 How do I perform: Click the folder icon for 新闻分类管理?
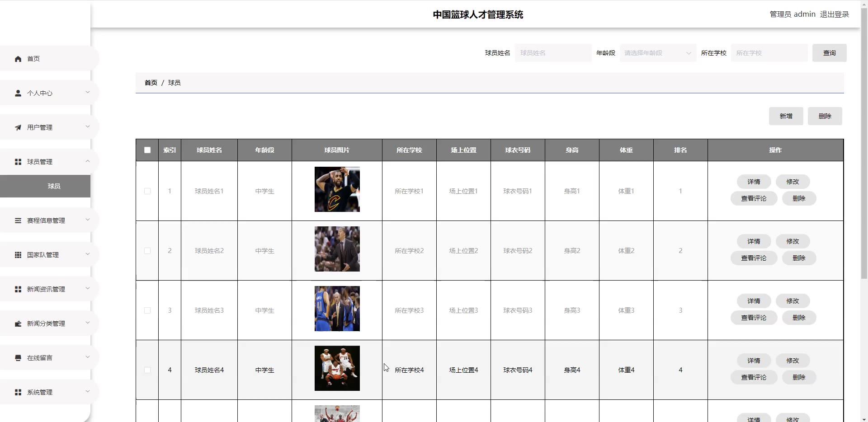click(x=18, y=324)
